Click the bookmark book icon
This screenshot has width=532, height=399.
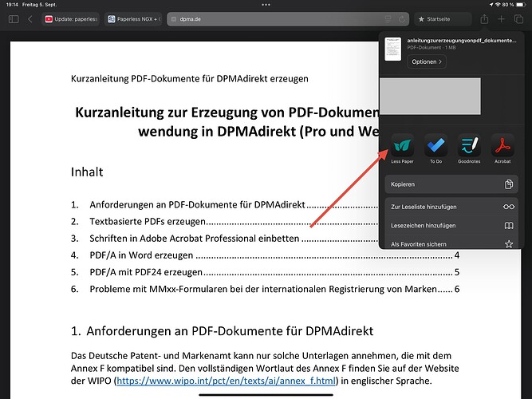click(509, 226)
